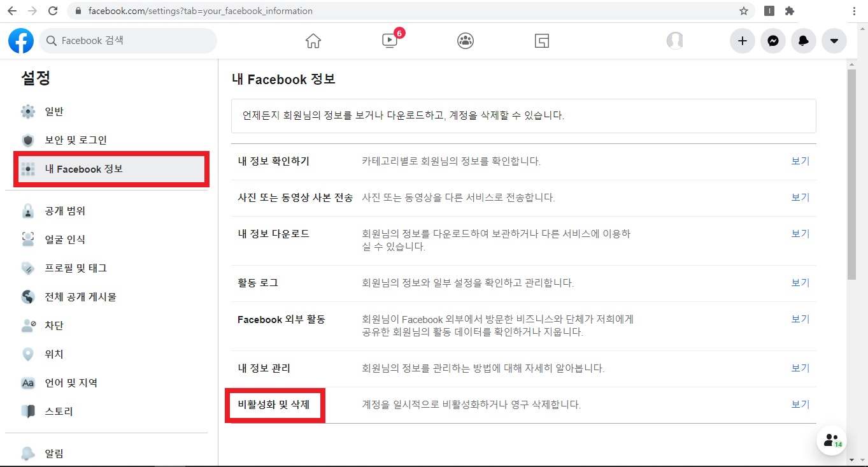Click 보기 for 사진 또는 동영상 사본 전송

coord(800,198)
